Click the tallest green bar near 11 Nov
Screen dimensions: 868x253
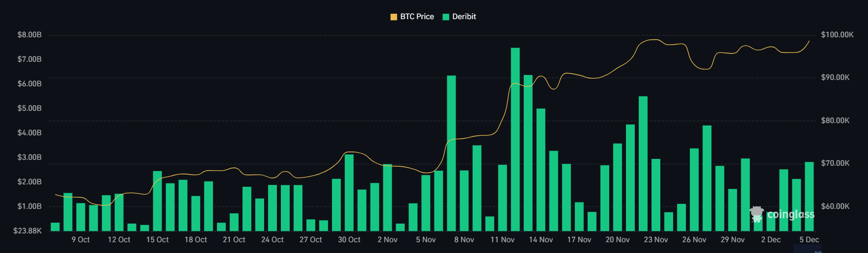[515, 139]
